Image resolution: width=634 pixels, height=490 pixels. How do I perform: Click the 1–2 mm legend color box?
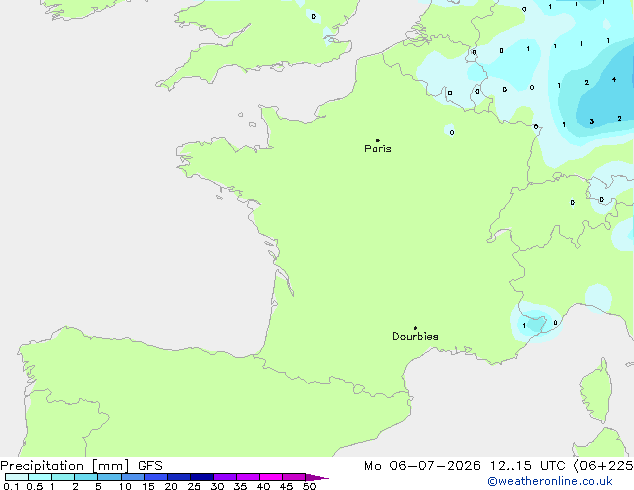pyautogui.click(x=63, y=477)
